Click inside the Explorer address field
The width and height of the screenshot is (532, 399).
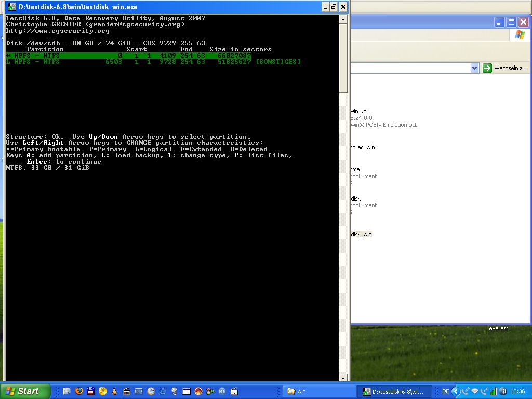(410, 68)
